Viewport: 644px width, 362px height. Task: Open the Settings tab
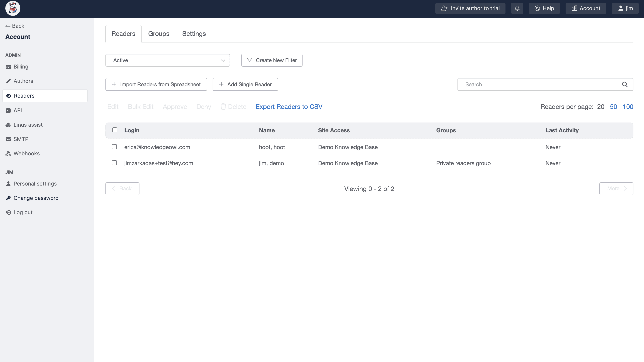[194, 34]
